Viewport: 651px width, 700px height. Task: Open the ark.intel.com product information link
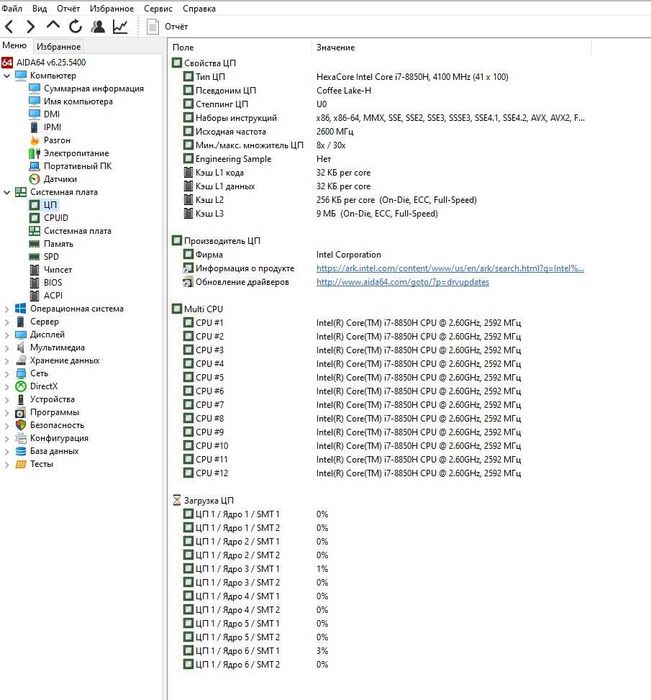(x=450, y=268)
